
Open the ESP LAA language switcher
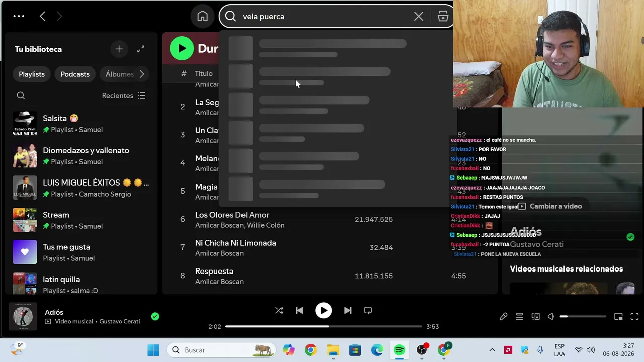[x=559, y=350]
